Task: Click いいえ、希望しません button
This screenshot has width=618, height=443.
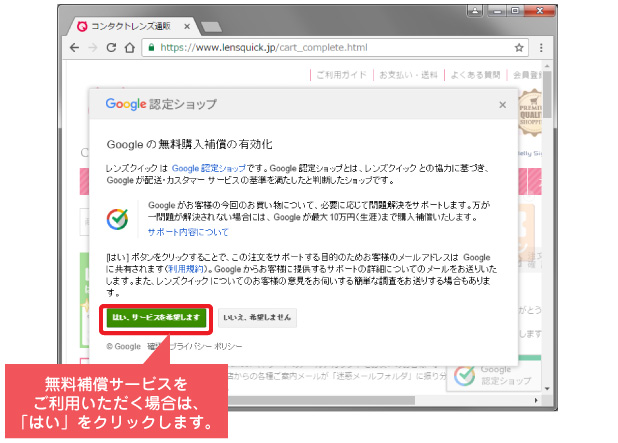Action: (257, 318)
